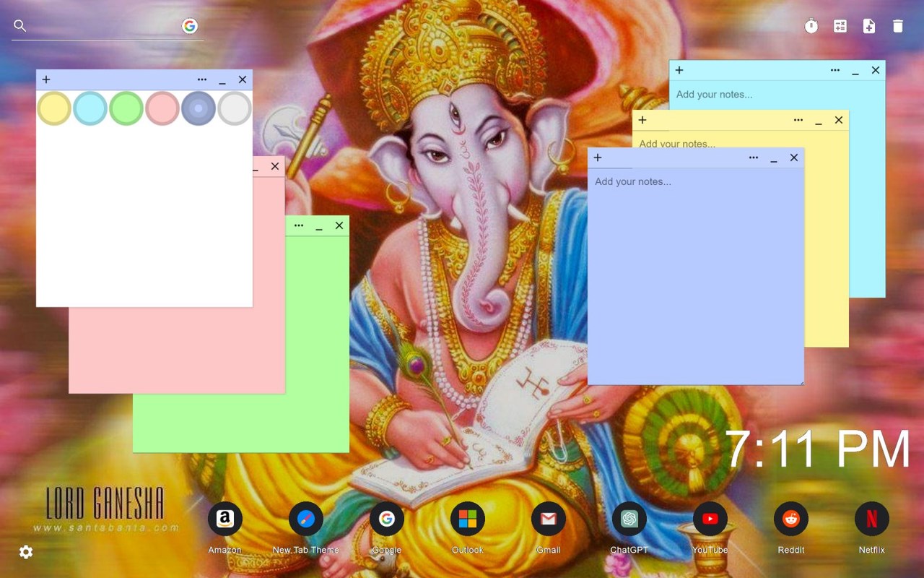Click the resize handle on the periwinkle note
This screenshot has width=924, height=578.
click(x=801, y=381)
